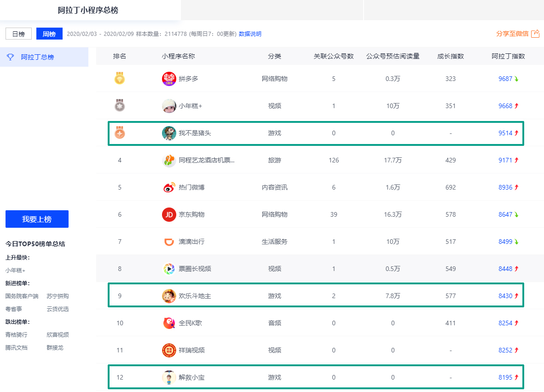Click the 京东购物 JD logo icon
This screenshot has width=544, height=392.
(x=169, y=214)
